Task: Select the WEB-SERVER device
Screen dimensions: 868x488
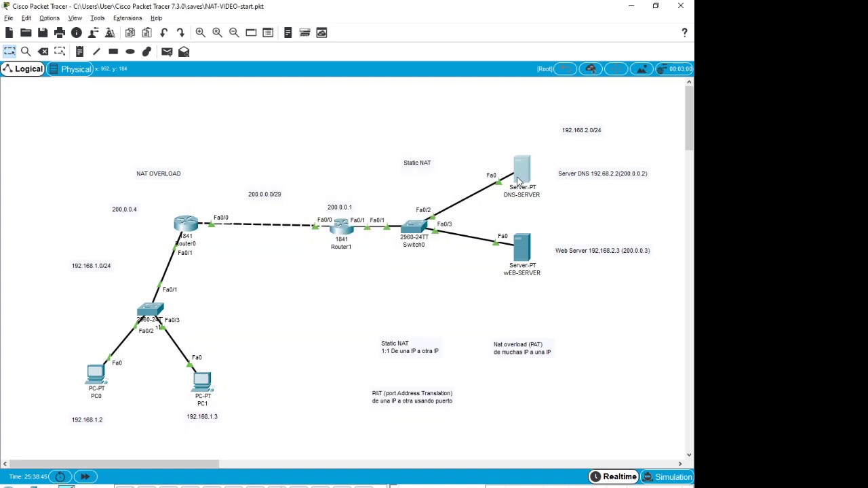Action: (521, 247)
